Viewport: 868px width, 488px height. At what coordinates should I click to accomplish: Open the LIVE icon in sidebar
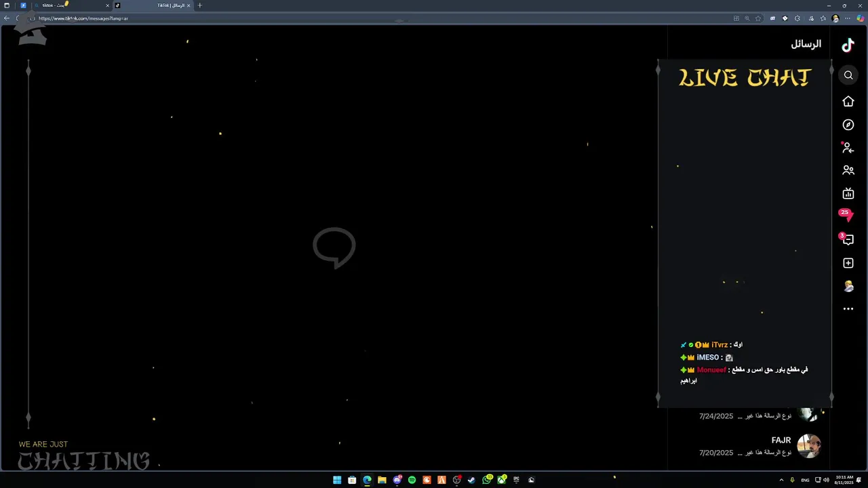coord(848,193)
